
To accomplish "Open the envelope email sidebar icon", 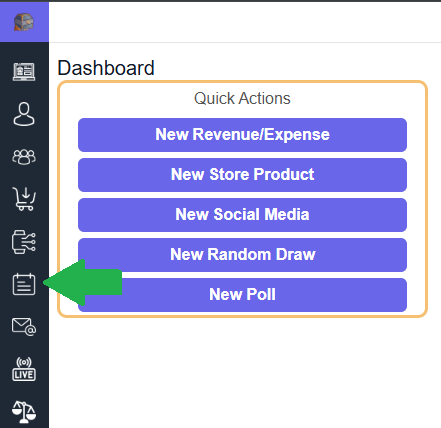I will pos(24,327).
